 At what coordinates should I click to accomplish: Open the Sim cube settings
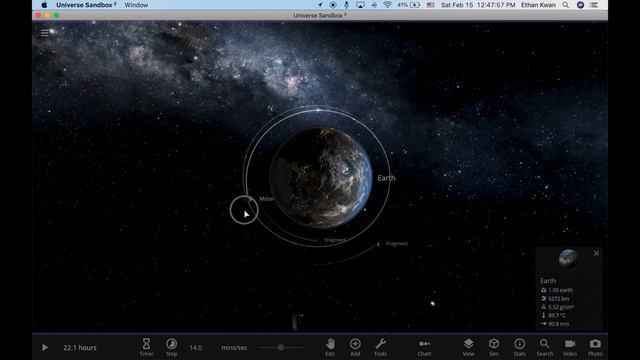point(494,347)
